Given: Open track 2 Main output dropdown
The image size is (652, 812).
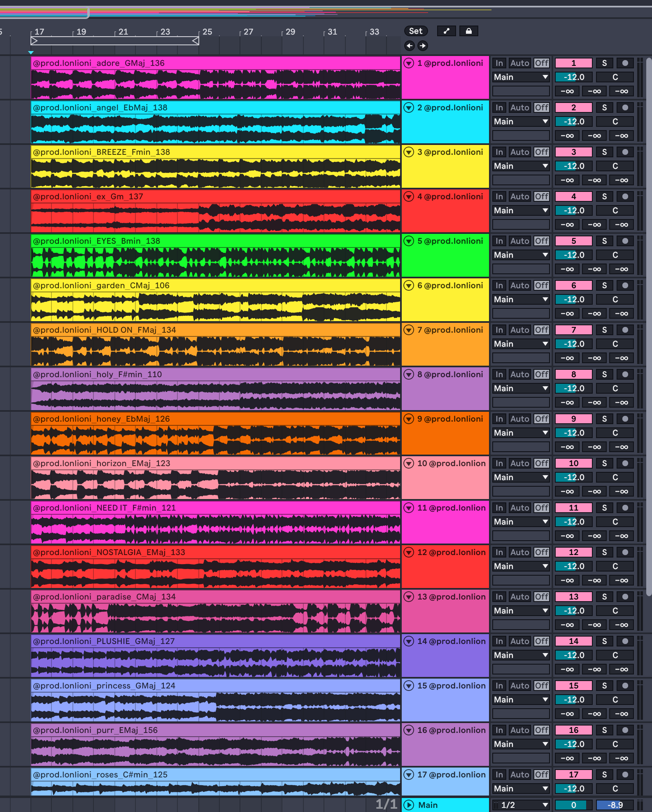Looking at the screenshot, I should click(x=521, y=121).
